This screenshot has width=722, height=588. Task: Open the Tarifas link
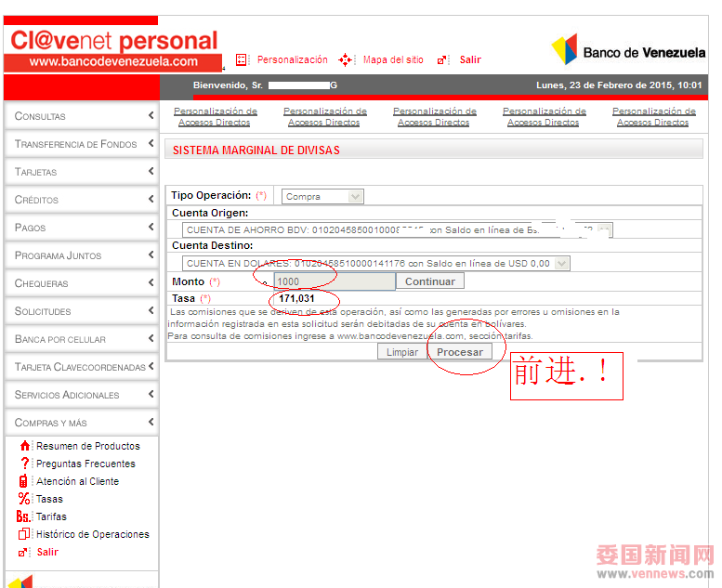tap(51, 516)
